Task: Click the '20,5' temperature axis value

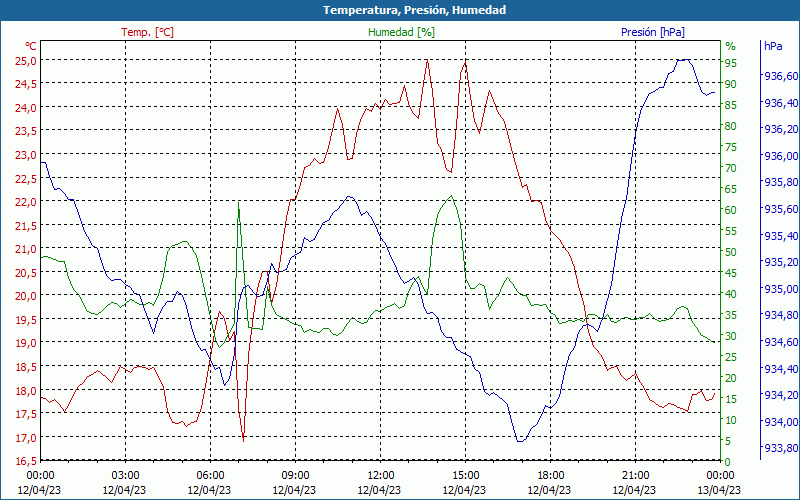Action: click(25, 273)
